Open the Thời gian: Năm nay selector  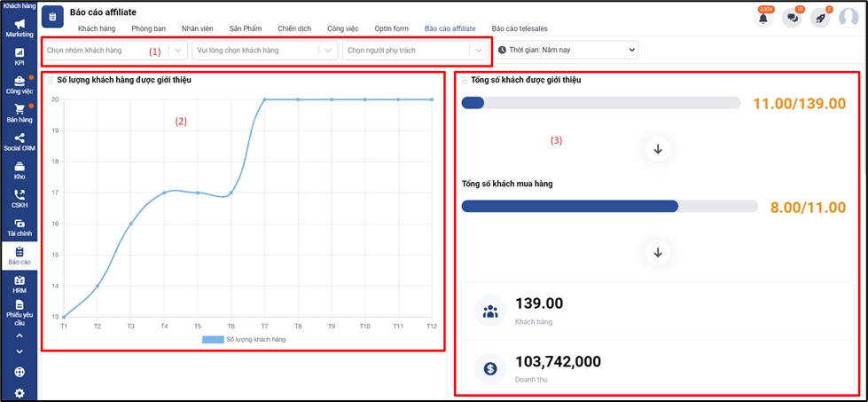567,51
